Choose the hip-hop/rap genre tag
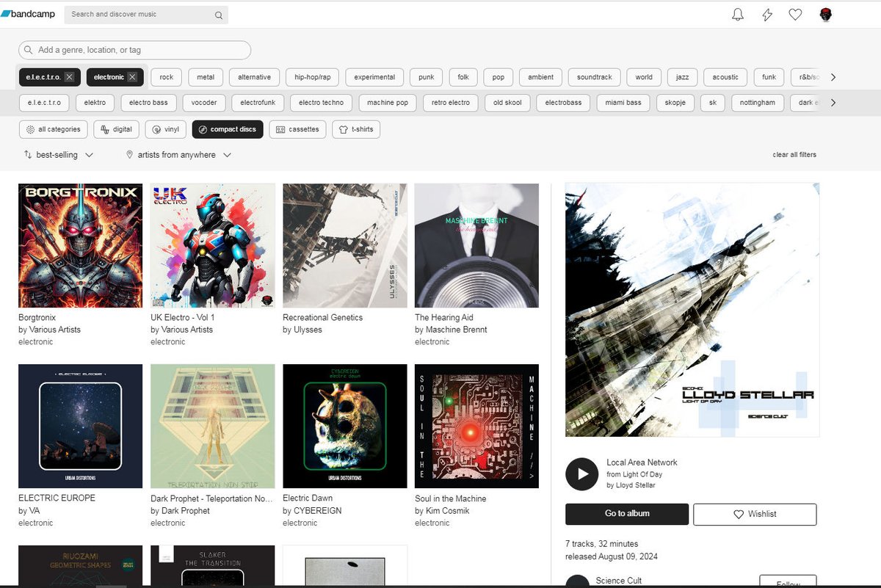 [313, 77]
